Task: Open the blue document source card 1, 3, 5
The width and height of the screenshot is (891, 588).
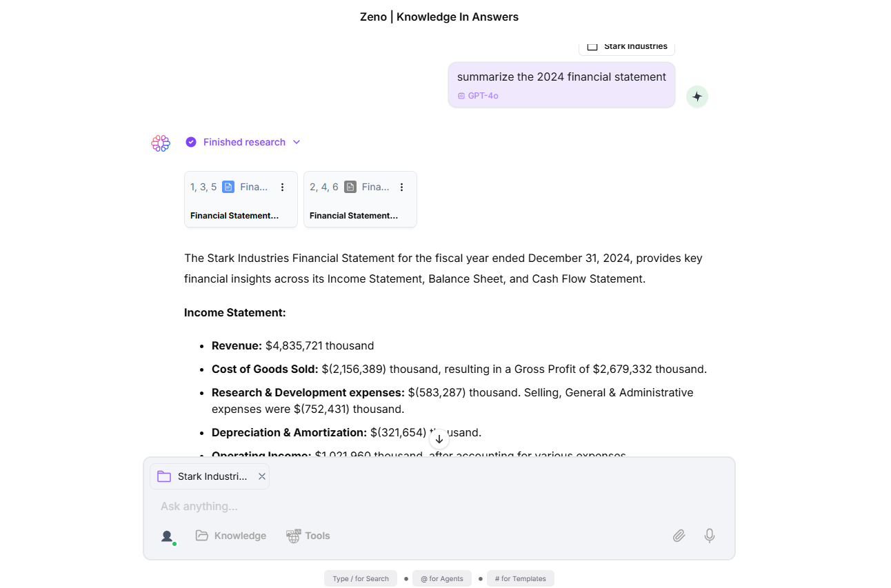Action: [x=241, y=199]
